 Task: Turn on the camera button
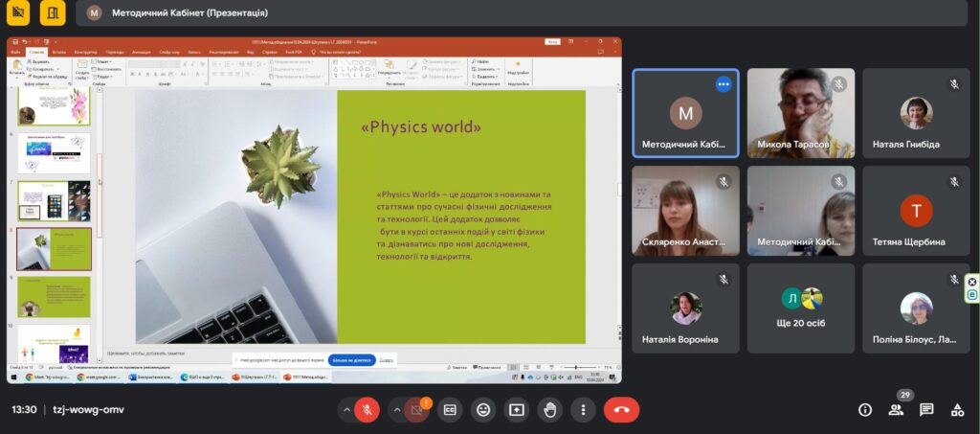coord(415,410)
